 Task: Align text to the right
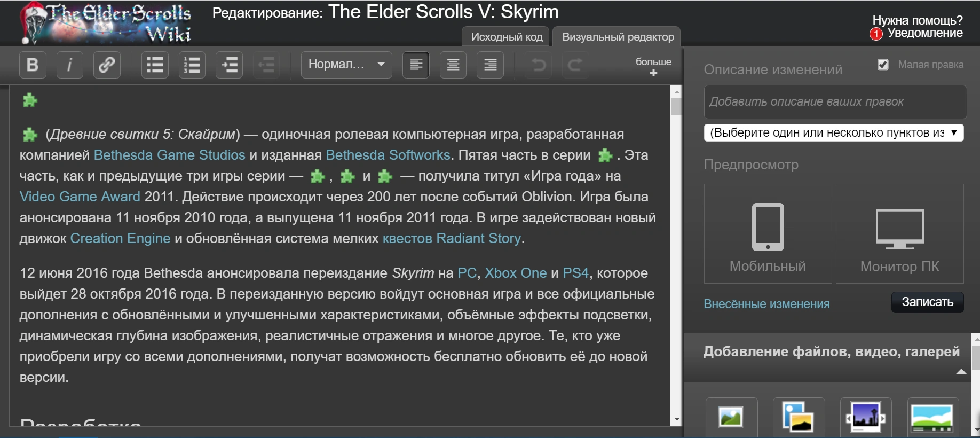(x=490, y=65)
